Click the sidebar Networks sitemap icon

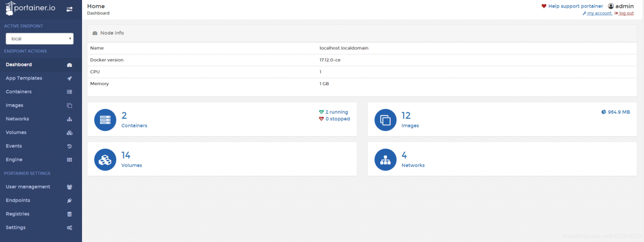69,119
